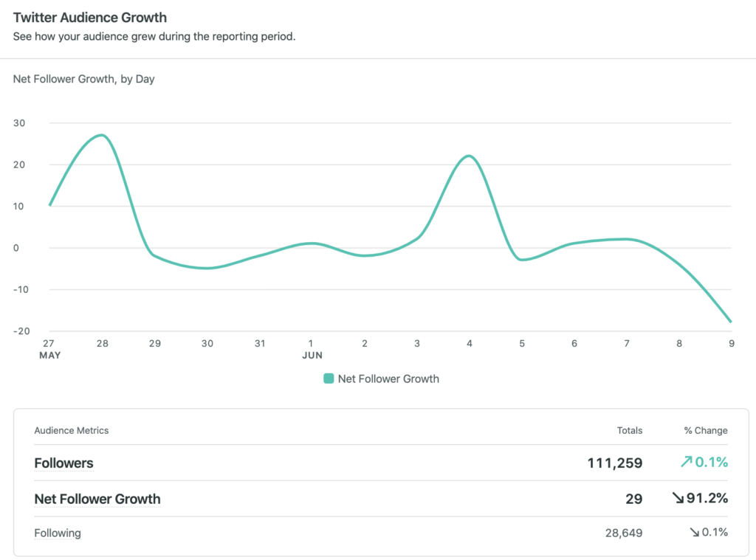The width and height of the screenshot is (756, 560).
Task: Click the Net Follower Growth legend swatch
Action: [328, 378]
